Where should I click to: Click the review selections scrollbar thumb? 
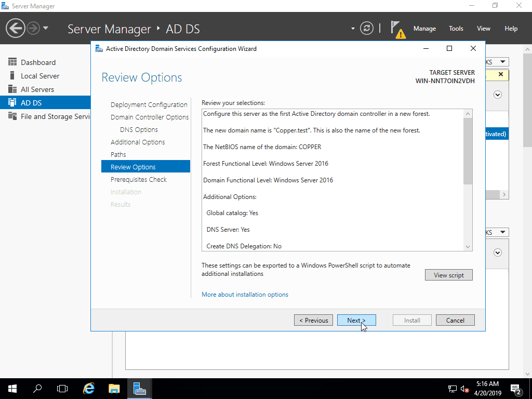point(468,151)
